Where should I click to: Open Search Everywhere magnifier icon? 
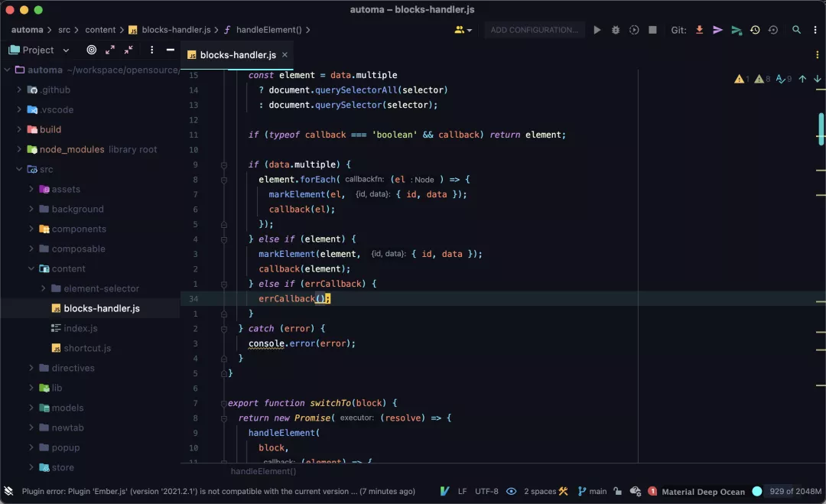[x=796, y=30]
